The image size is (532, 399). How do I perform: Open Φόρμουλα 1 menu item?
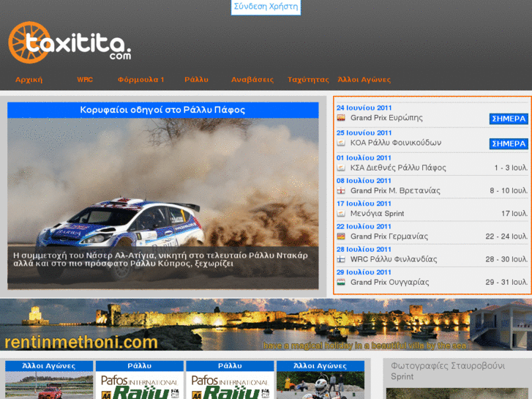(x=141, y=80)
